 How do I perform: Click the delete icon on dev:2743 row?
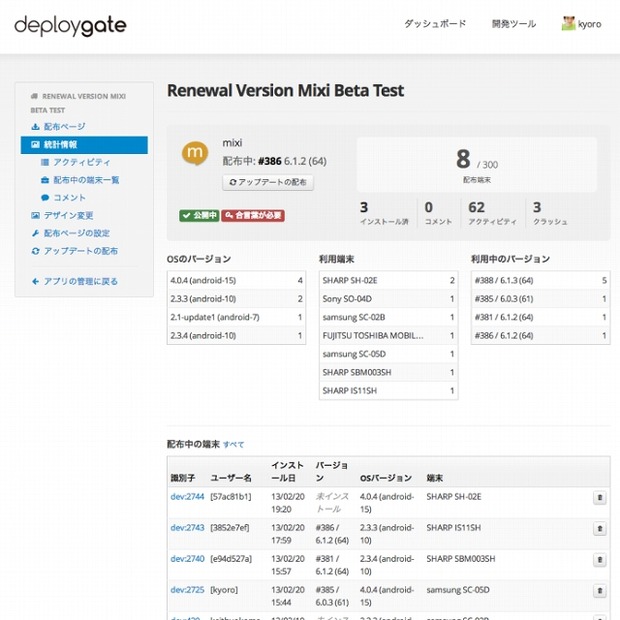tap(599, 529)
